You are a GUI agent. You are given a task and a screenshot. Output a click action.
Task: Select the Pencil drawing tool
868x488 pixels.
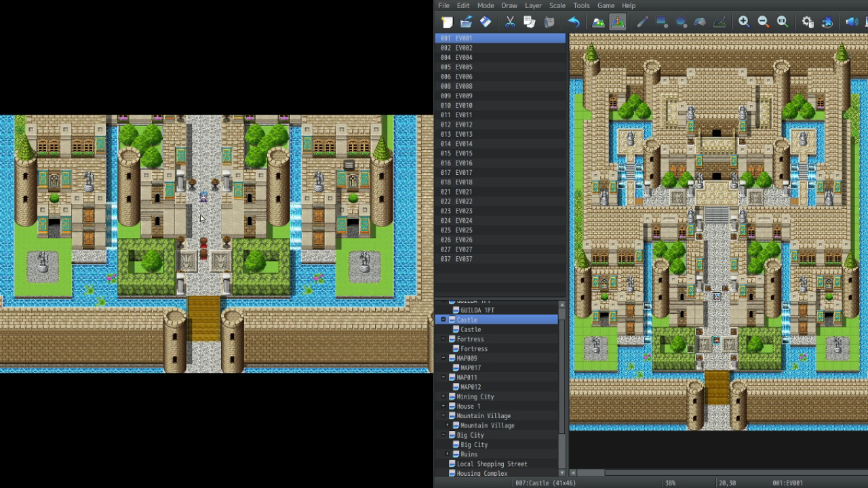(x=642, y=22)
